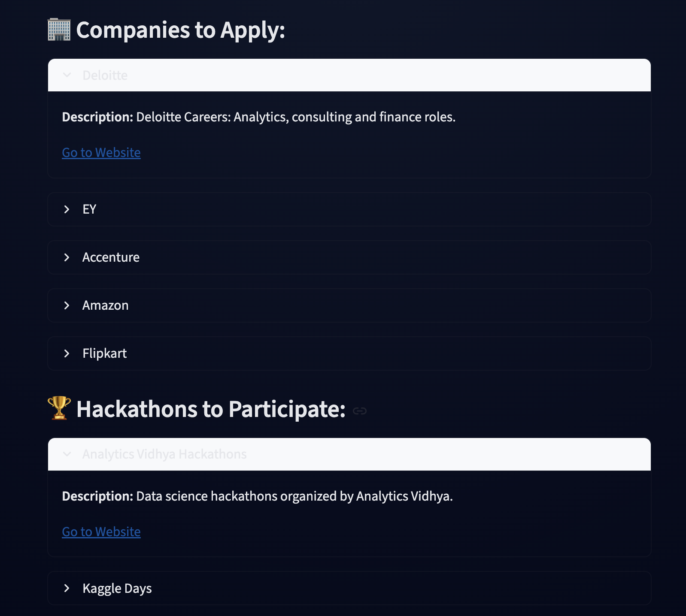Open Analytics Vidhya's Go to Website link
The height and width of the screenshot is (616, 686).
[x=101, y=532]
